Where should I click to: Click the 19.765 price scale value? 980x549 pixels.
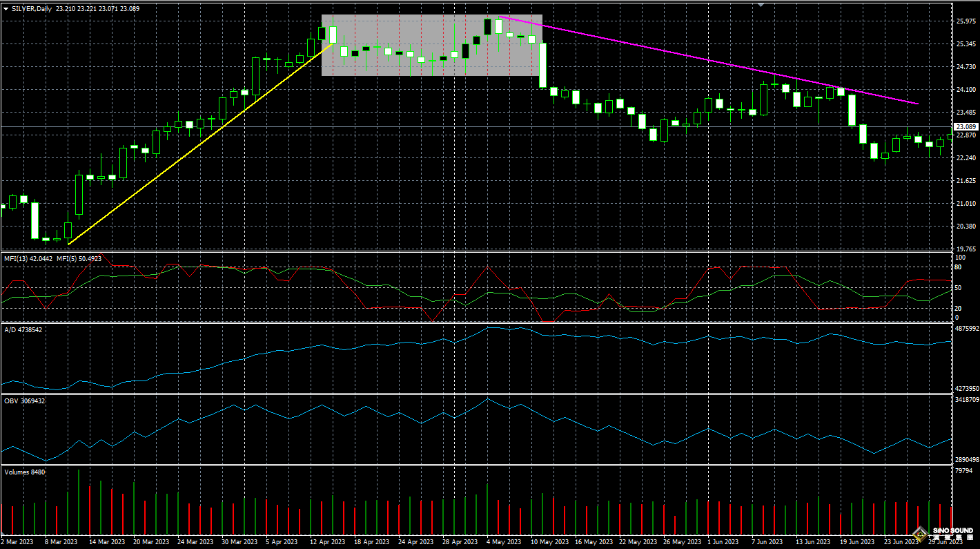click(966, 249)
